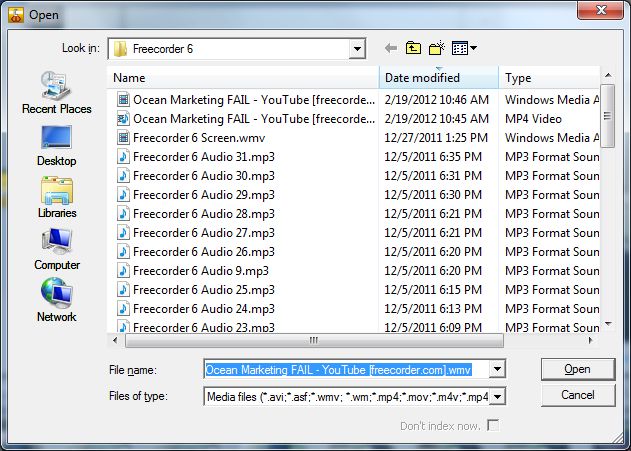
Task: Click the vertical scrollbar down arrow
Action: [608, 323]
